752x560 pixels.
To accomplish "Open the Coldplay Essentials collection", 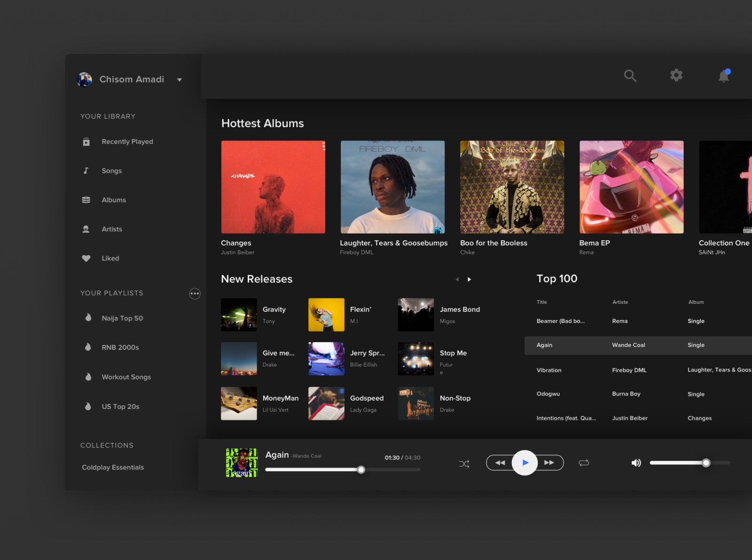I will click(x=113, y=467).
